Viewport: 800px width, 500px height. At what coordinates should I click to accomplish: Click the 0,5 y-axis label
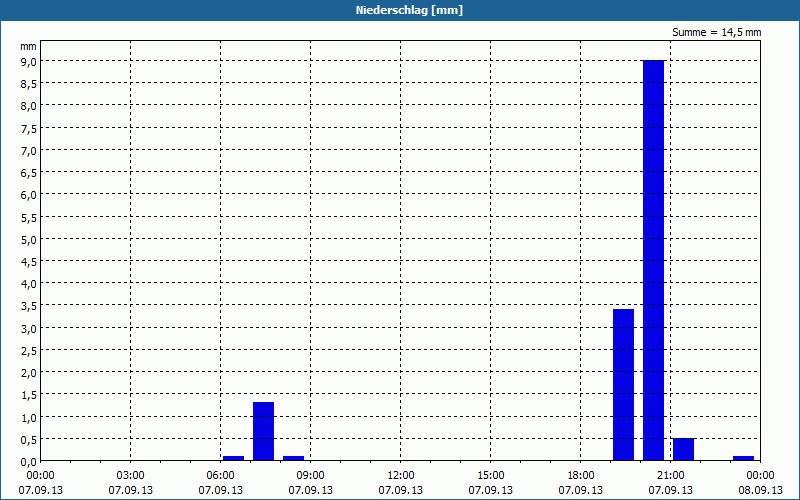[28, 440]
